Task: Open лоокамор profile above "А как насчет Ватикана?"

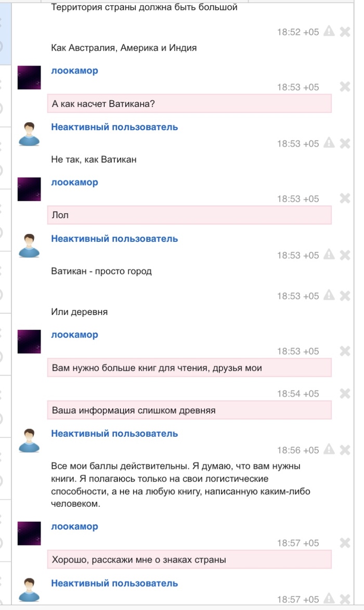Action: click(74, 71)
